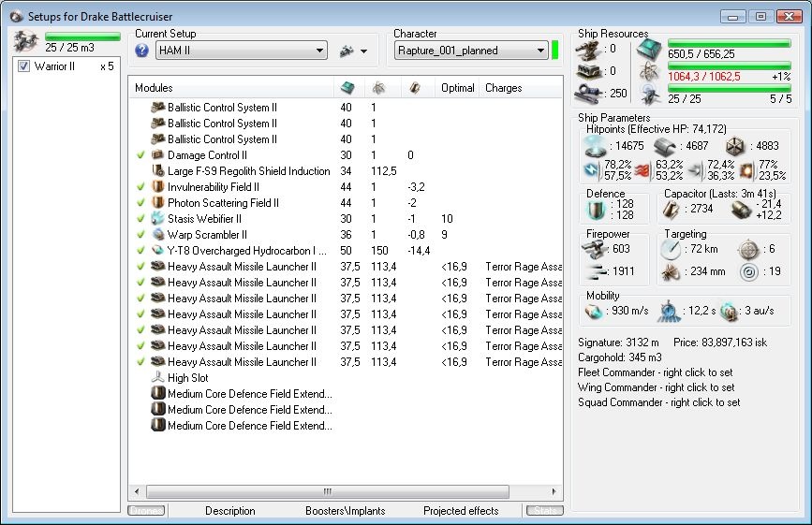The image size is (812, 525).
Task: Click the horizontal scrollbar thumb in modules list
Action: click(328, 491)
